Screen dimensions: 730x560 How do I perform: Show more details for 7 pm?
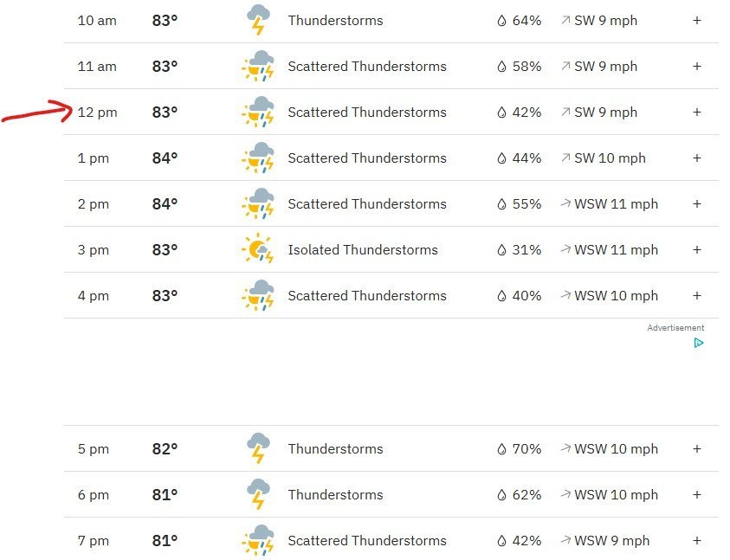click(696, 540)
